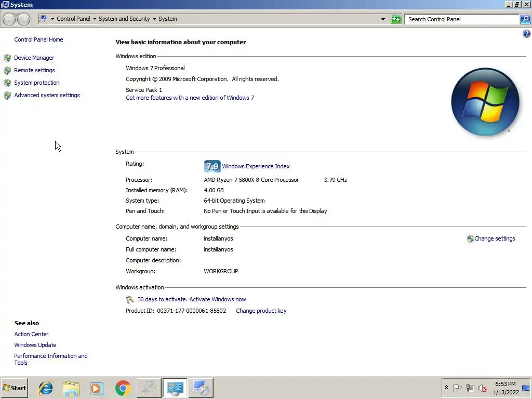Click the Windows 7 Professional edition text
Screen dimensions: 532x399
pyautogui.click(x=155, y=68)
